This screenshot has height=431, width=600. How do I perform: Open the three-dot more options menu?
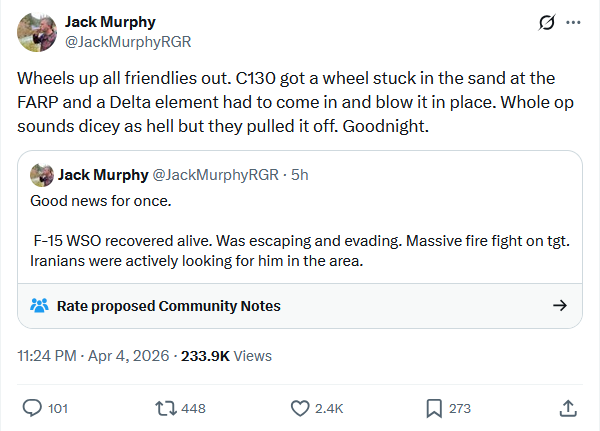(x=573, y=22)
